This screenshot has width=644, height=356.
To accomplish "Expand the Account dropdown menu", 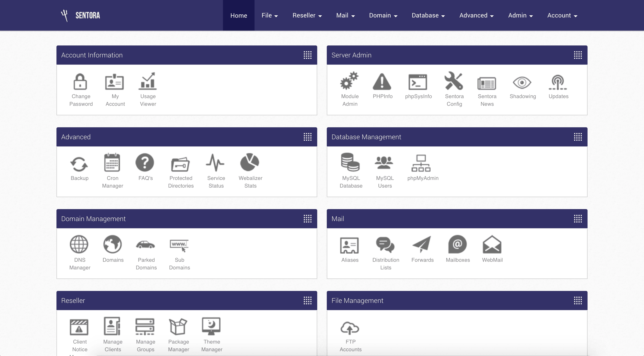I will click(562, 16).
